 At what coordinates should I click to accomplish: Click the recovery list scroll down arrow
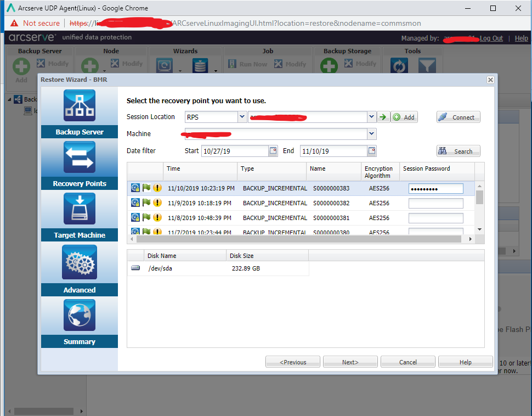coord(479,229)
